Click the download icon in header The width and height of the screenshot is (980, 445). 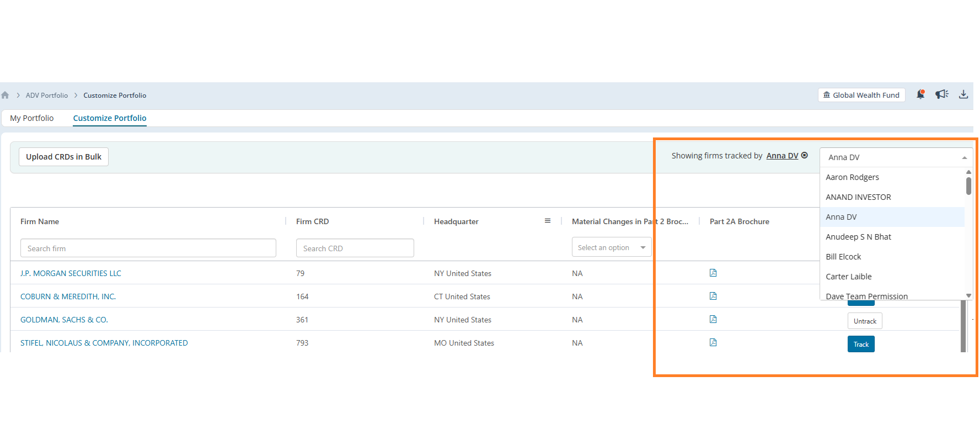[x=963, y=94]
